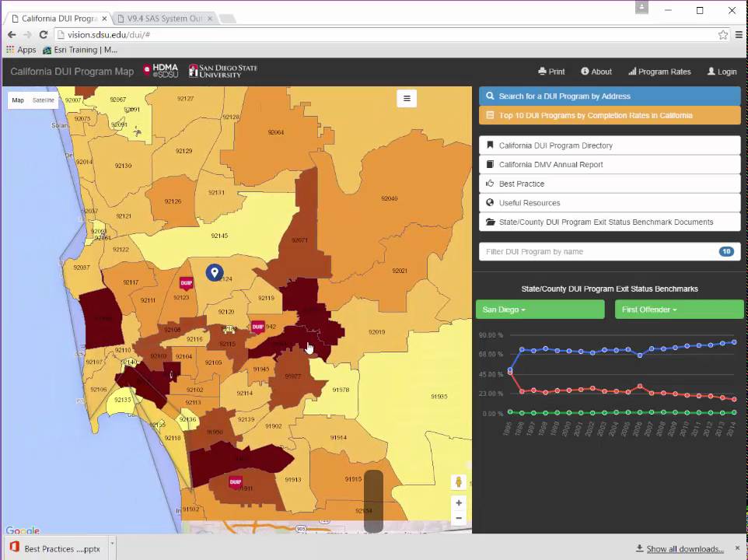748x560 pixels.
Task: Click the blue location pin marker
Action: (215, 272)
